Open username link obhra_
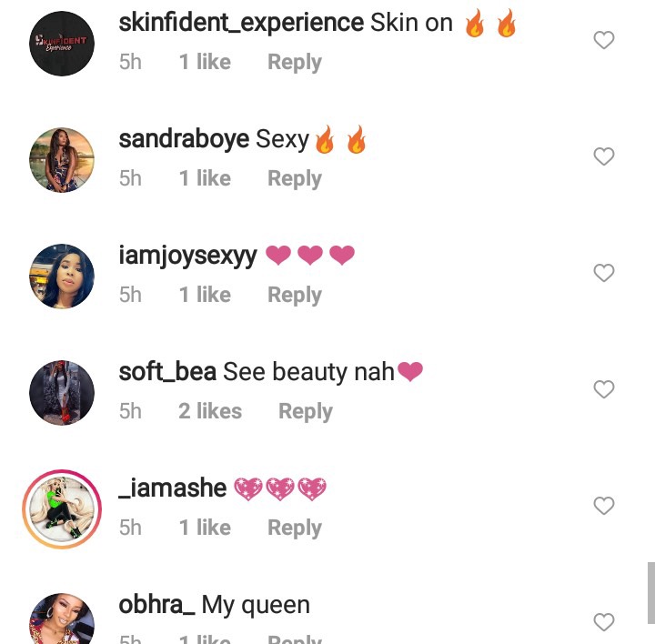Screen dimensions: 655x644 (x=156, y=604)
